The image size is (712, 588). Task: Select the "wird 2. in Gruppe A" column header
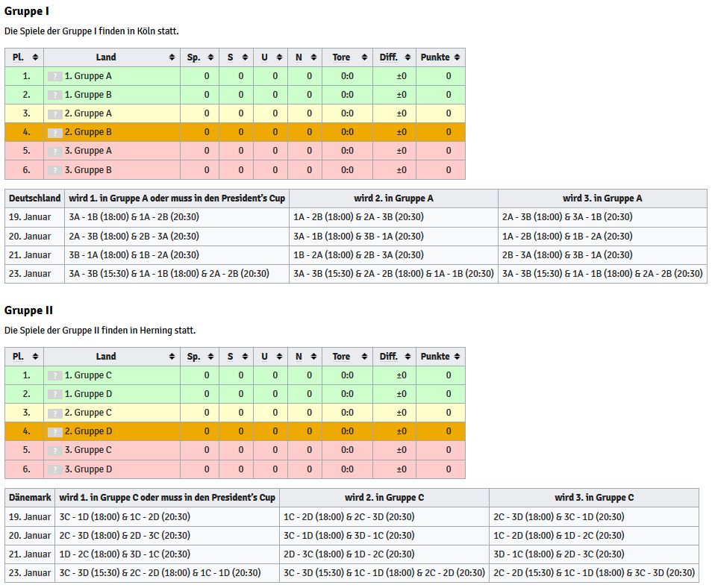pos(393,198)
